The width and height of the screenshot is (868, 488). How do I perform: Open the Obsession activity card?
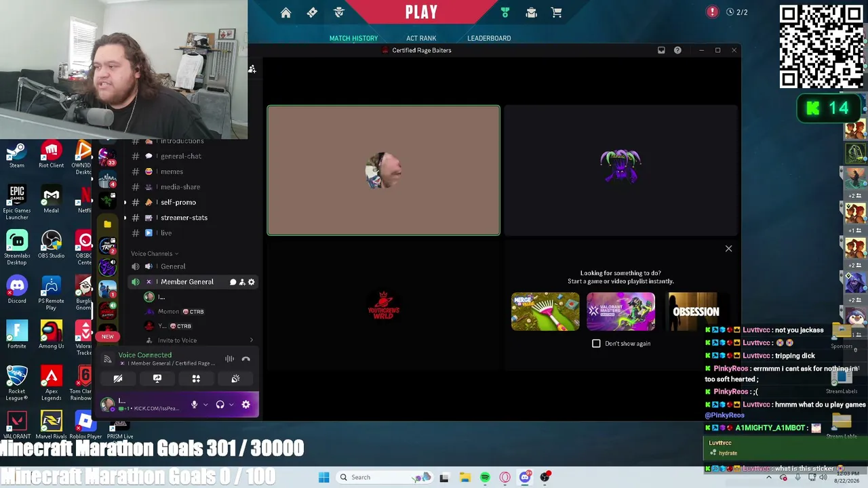[696, 312]
